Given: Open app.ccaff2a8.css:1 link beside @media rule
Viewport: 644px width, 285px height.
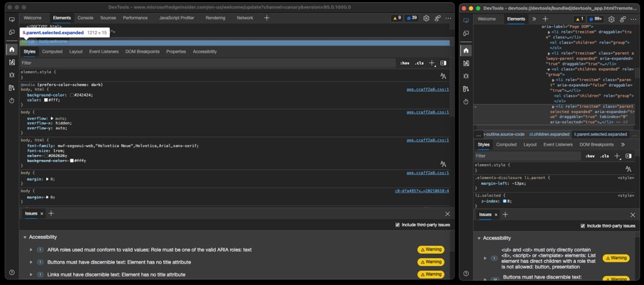Looking at the screenshot, I should [x=427, y=90].
